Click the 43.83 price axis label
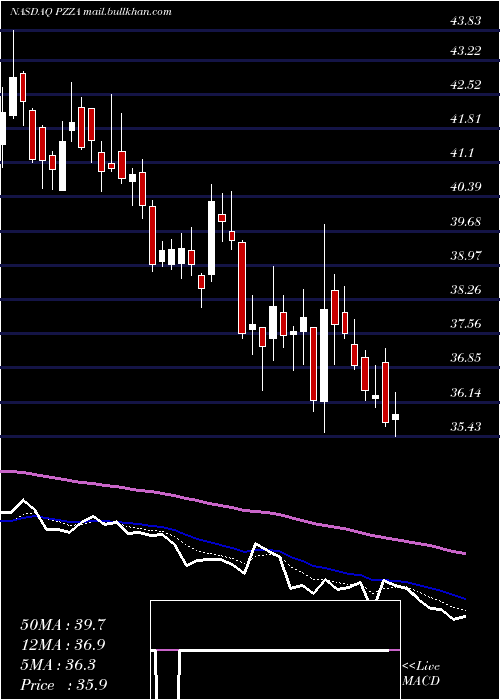 (466, 21)
